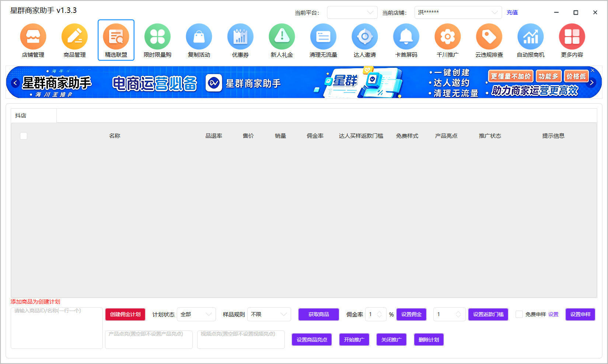Click the red 创建佣金计划 button
Screen dimensions: 608x364
point(125,314)
